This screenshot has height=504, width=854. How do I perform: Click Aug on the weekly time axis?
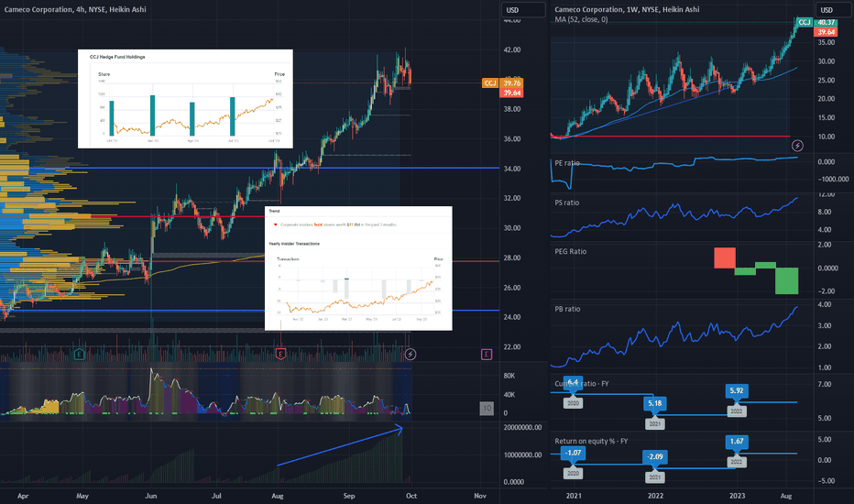pos(786,496)
